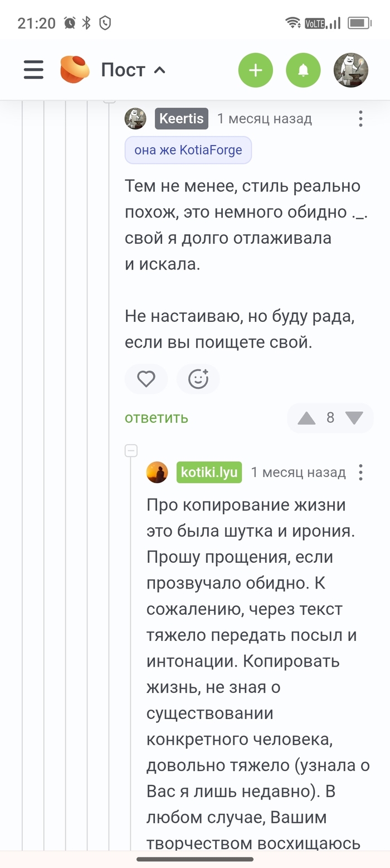Screen dimensions: 390x868
Task: Open the hamburger navigation menu
Action: pyautogui.click(x=33, y=70)
